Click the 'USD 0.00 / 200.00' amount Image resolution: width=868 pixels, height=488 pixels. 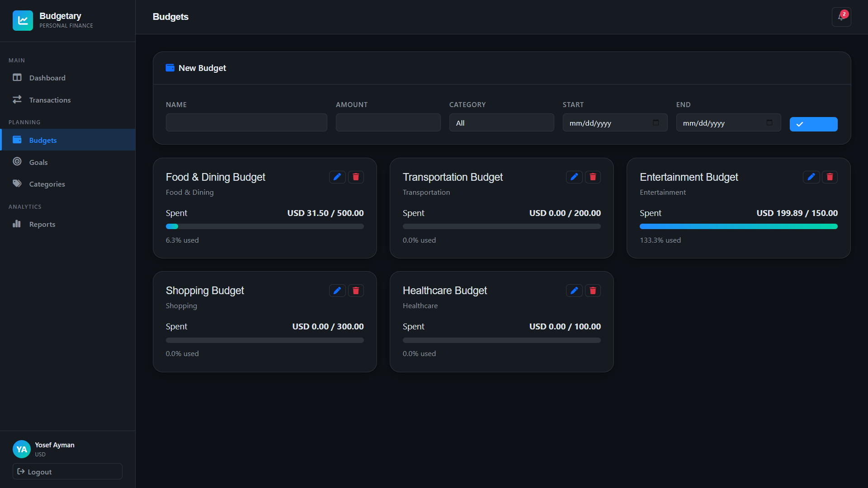tap(565, 213)
